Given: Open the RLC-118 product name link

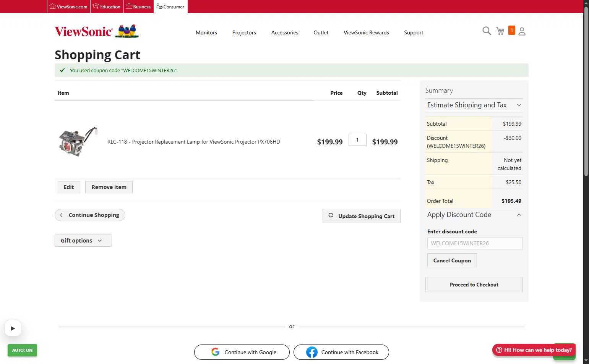Looking at the screenshot, I should pyautogui.click(x=194, y=142).
